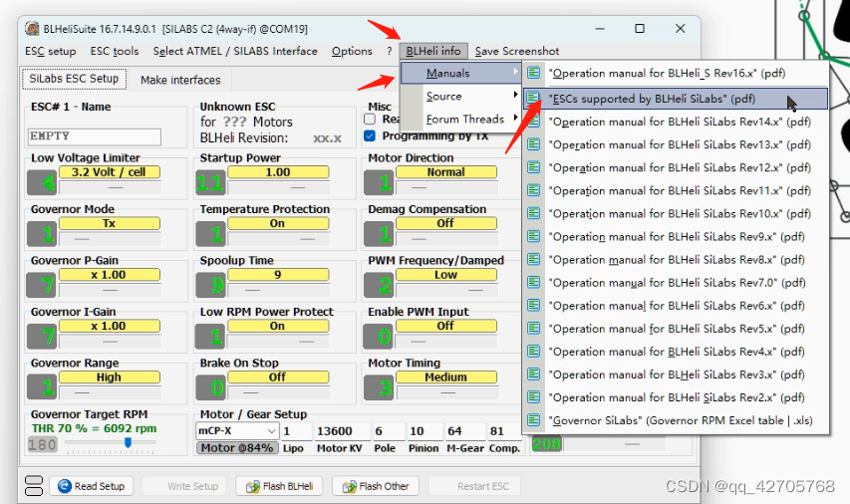Open Select ATMEL / SILABS Interface menu
The width and height of the screenshot is (850, 504).
235,51
